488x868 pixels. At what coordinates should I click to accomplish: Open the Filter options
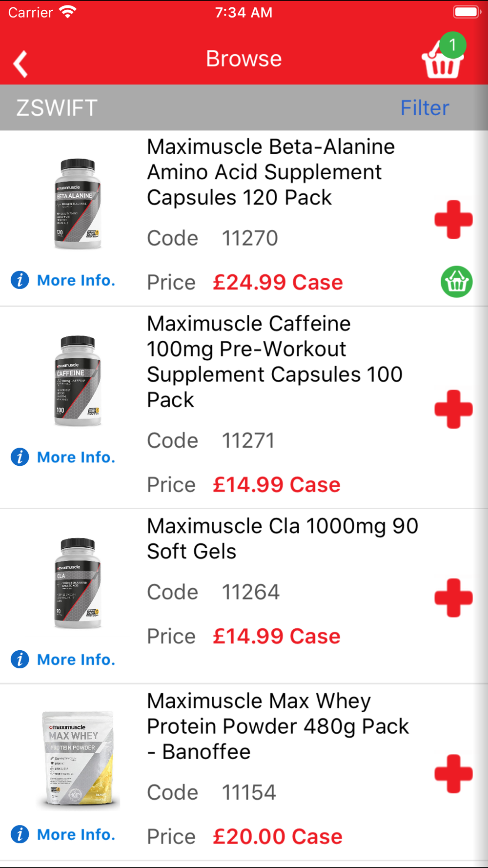(x=425, y=108)
